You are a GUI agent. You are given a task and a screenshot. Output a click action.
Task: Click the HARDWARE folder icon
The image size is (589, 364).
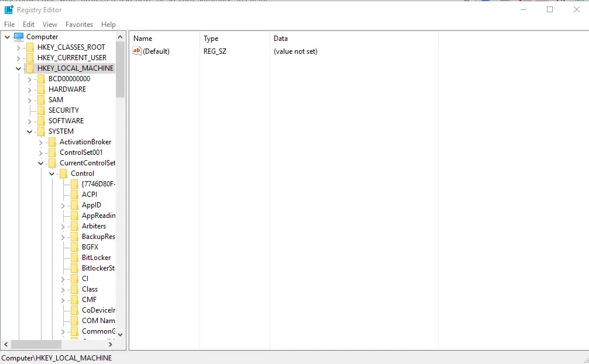tap(42, 89)
